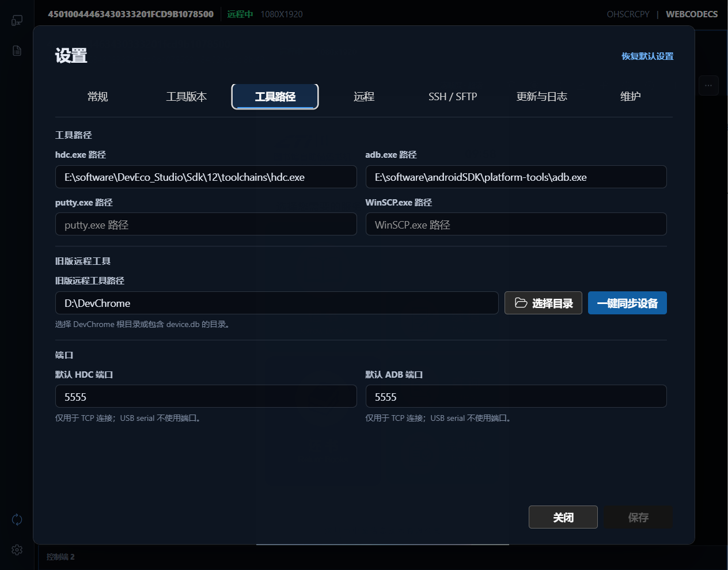Viewport: 728px width, 570px height.
Task: Click the 默认 HDC 端口 input field
Action: tap(206, 396)
